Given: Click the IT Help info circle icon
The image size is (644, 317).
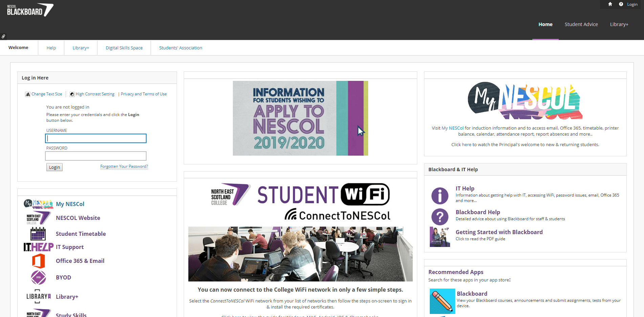Looking at the screenshot, I should (x=440, y=196).
